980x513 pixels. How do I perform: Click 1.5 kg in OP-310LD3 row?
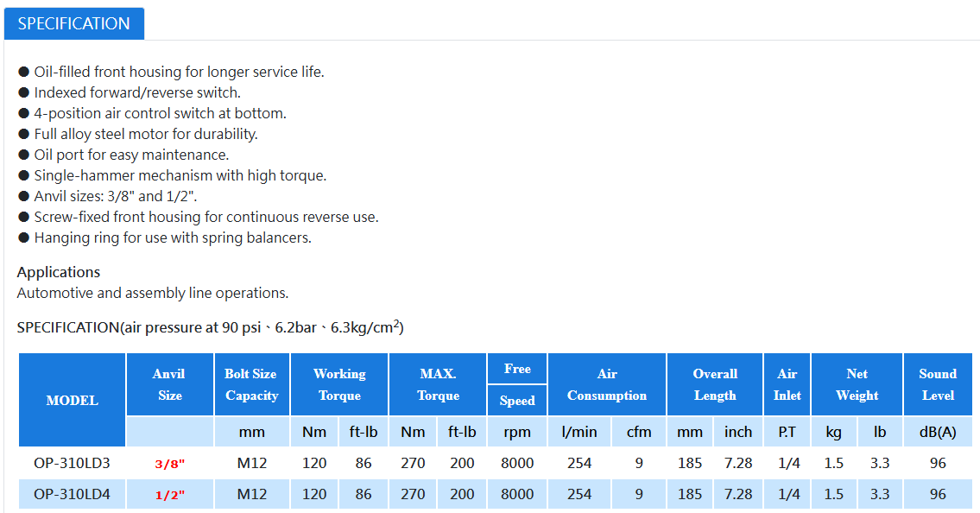(x=834, y=463)
